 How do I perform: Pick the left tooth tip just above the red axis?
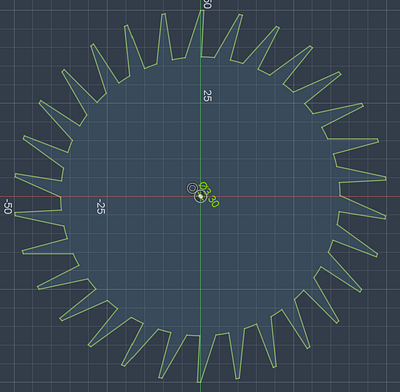(15, 174)
